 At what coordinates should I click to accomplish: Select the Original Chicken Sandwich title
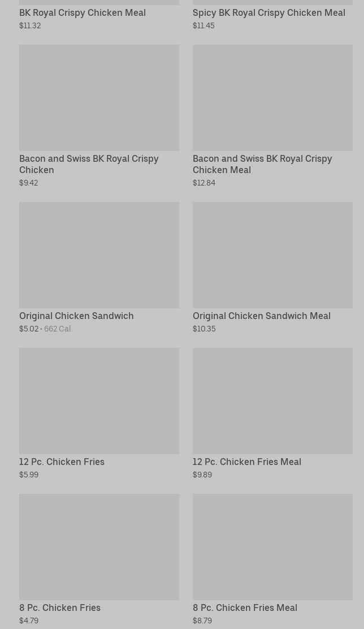click(76, 316)
